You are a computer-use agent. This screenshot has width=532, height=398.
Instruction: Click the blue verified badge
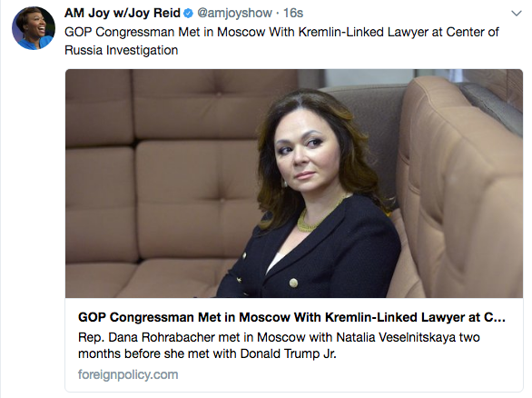188,14
